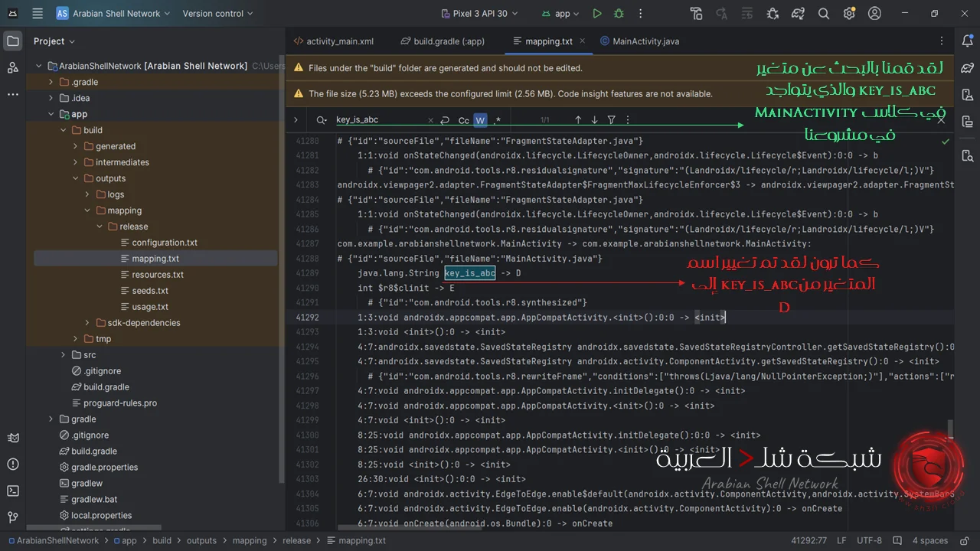This screenshot has height=551, width=980.
Task: Expand the sdk-dependencies folder
Action: pyautogui.click(x=87, y=323)
